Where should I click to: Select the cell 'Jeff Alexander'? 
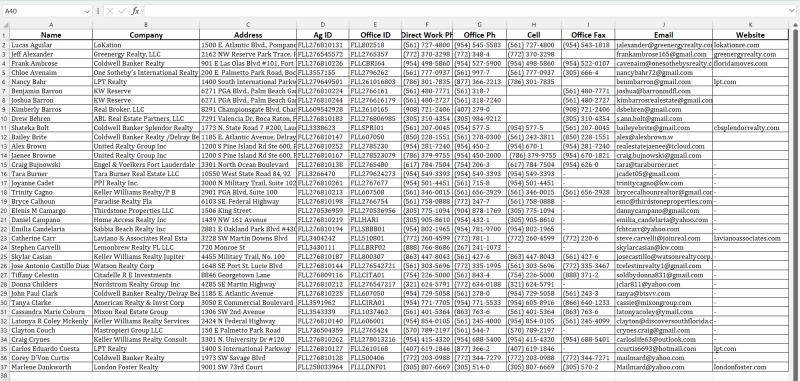point(51,54)
